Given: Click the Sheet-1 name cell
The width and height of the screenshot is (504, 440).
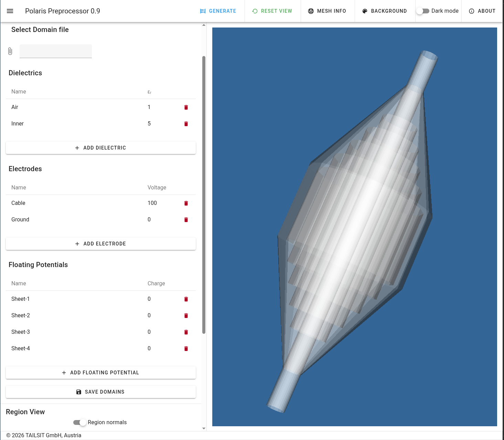Looking at the screenshot, I should point(21,299).
